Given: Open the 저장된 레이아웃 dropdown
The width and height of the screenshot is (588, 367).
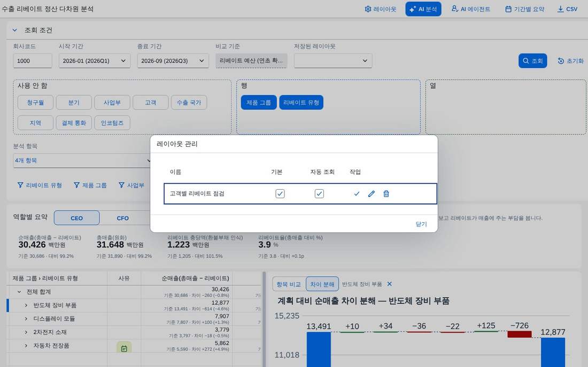Looking at the screenshot, I should [x=333, y=61].
